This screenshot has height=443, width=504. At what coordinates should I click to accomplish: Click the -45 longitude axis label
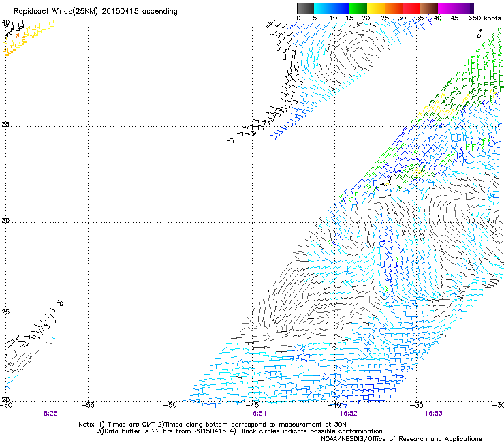tap(252, 405)
